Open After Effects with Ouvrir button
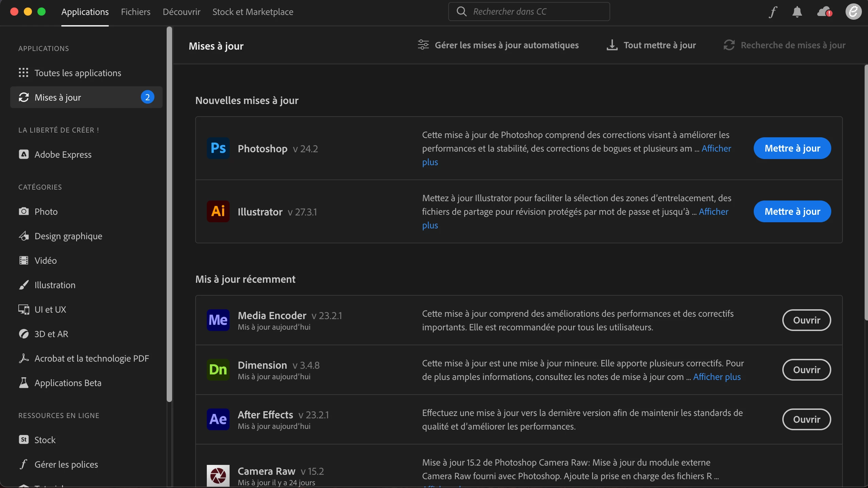Screen dimensions: 868x488 pos(806,419)
